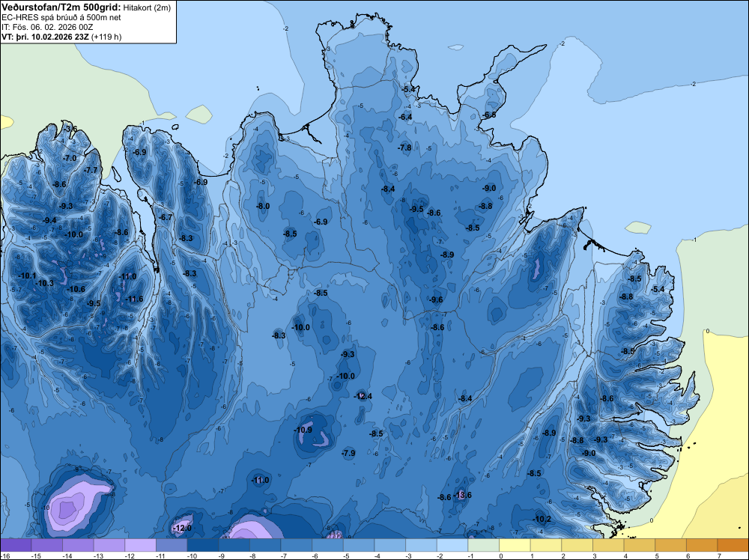Select the valid time 'VT: þri. 10.02.2026 23Z'
This screenshot has height=560, width=749.
coord(46,37)
